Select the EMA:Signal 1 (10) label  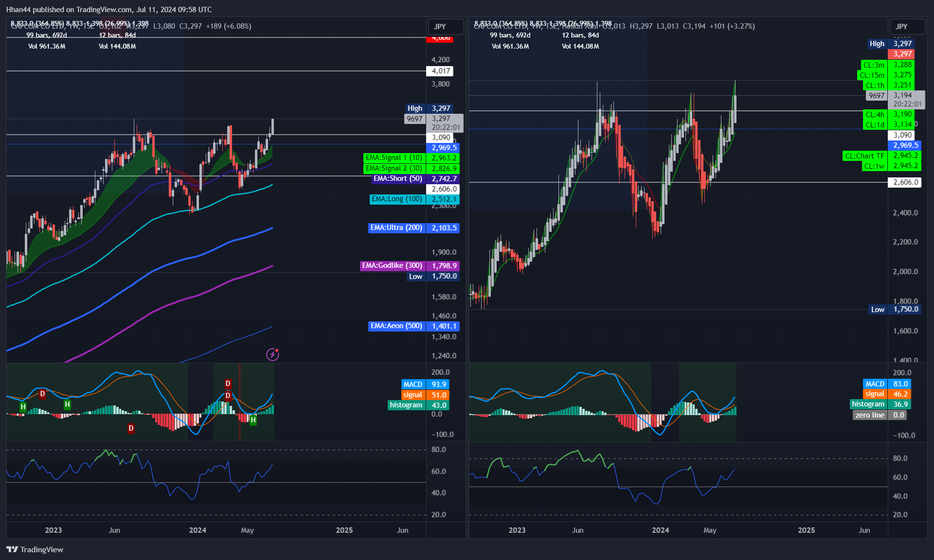[394, 158]
